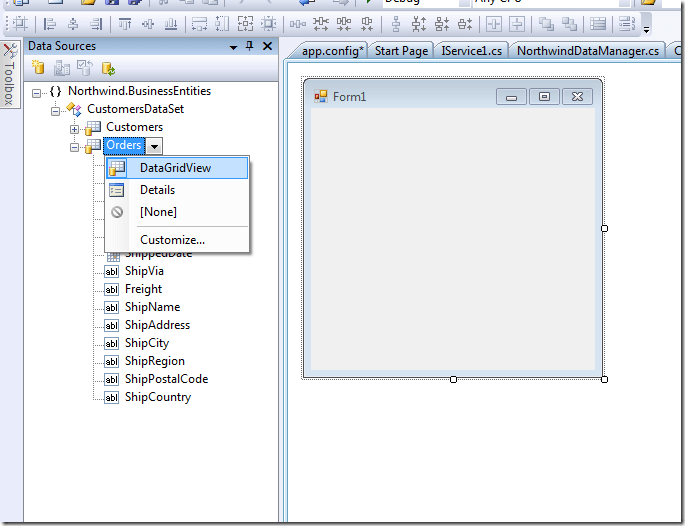Click the Form1 title bar icon
This screenshot has height=526, width=685.
(x=321, y=97)
